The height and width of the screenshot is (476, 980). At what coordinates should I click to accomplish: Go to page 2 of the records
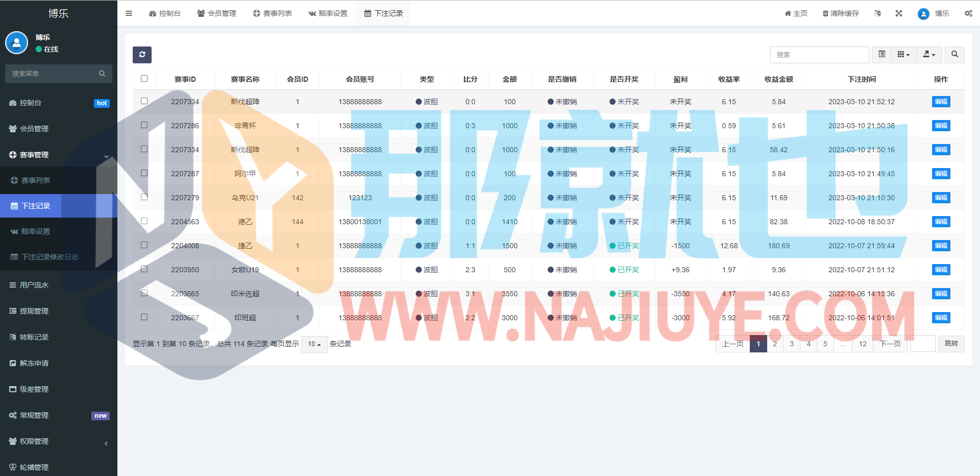[775, 344]
